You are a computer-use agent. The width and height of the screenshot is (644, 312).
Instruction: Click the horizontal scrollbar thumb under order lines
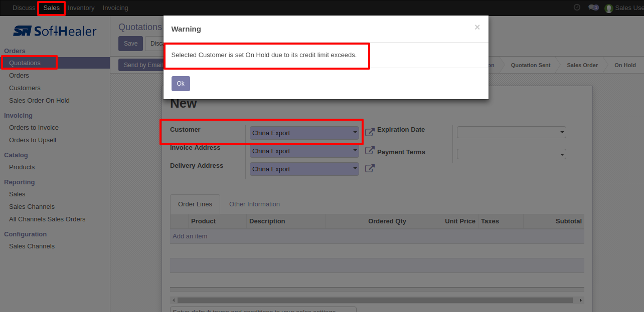[375, 300]
